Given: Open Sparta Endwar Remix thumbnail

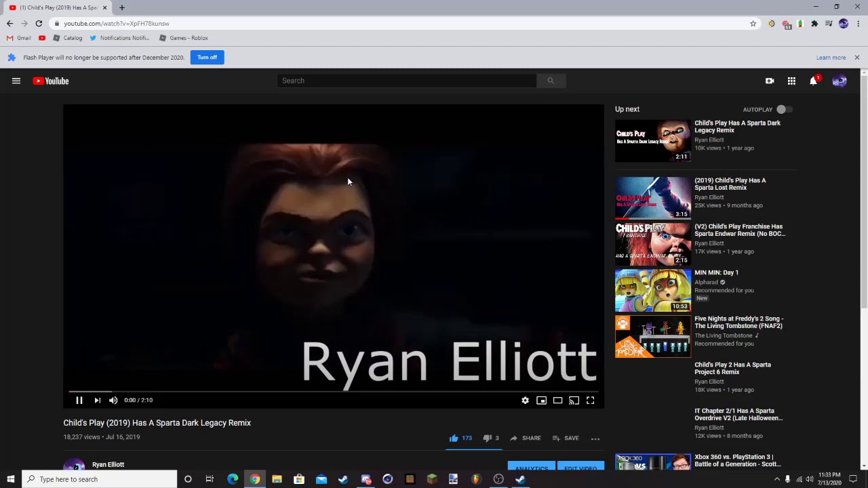Looking at the screenshot, I should pyautogui.click(x=653, y=244).
